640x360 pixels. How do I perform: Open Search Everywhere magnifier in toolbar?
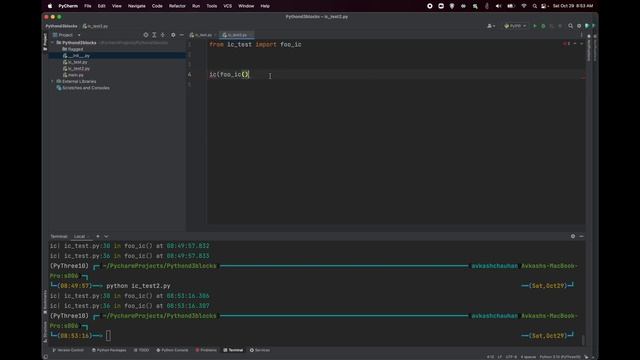click(571, 26)
